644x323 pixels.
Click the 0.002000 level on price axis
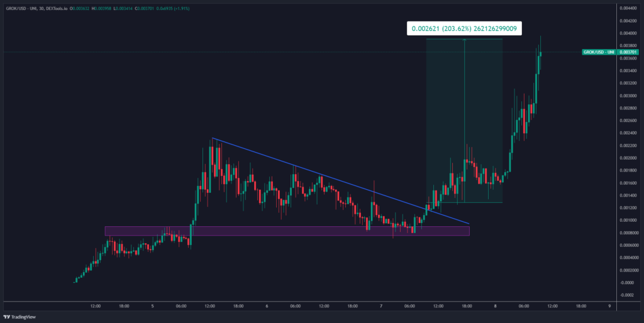[626, 158]
